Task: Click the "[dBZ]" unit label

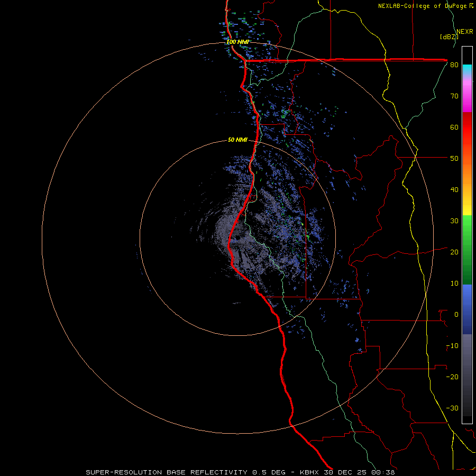Action: coord(449,37)
